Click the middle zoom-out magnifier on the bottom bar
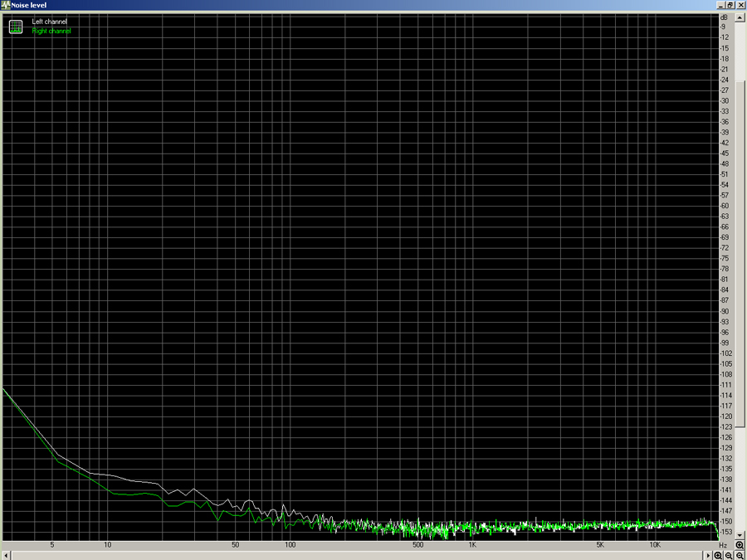 coord(729,555)
